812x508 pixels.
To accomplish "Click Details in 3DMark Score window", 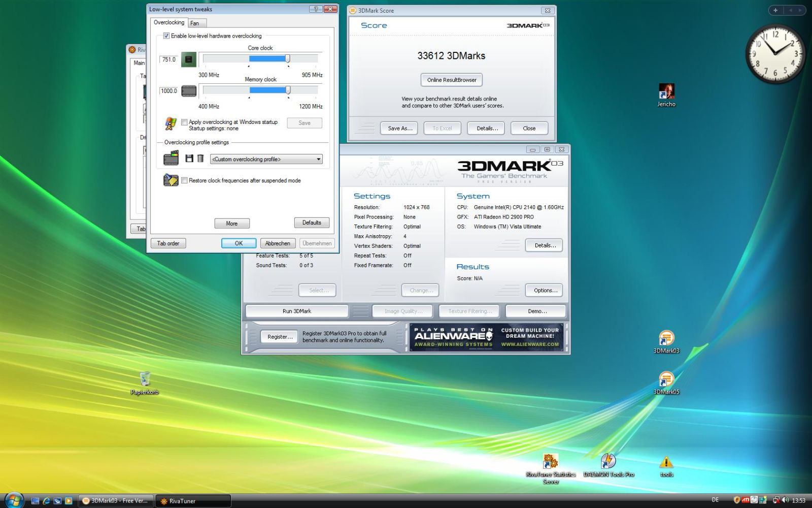I will coord(487,128).
